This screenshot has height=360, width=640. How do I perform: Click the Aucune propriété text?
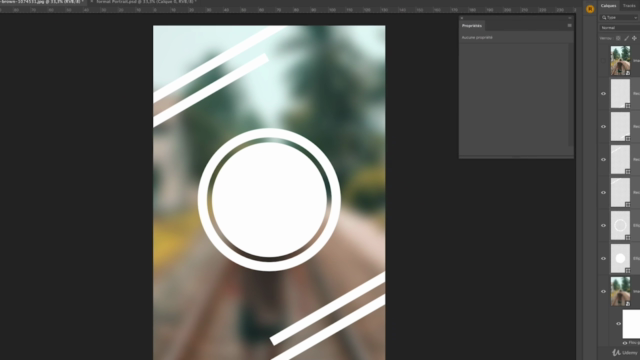click(477, 38)
